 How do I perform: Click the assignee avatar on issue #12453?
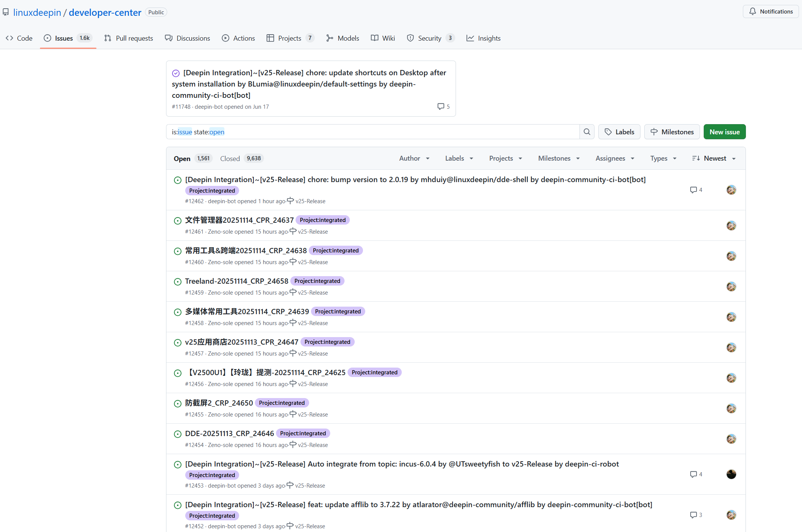(731, 474)
